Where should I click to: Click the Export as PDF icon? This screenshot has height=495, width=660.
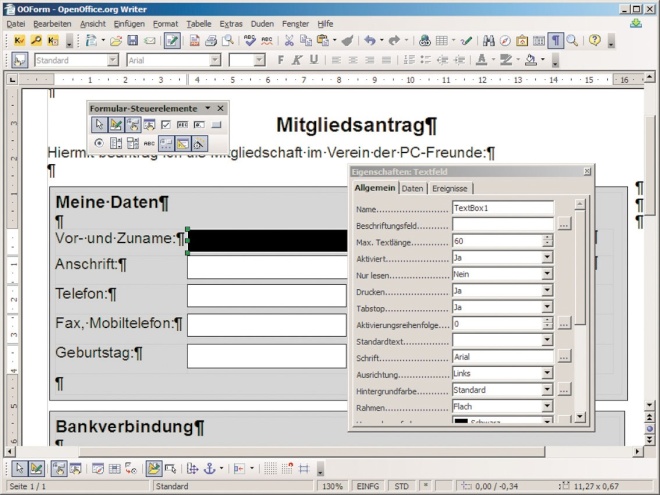tap(194, 40)
